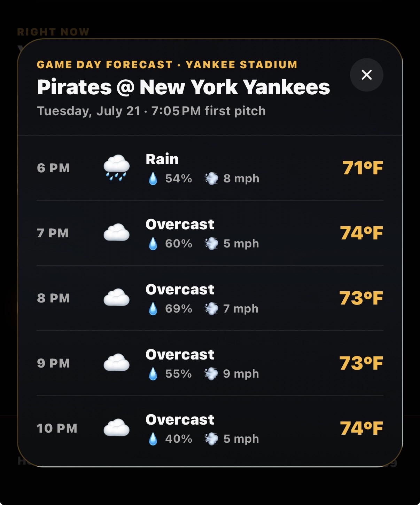Tap the cloud icon in 10 PM row
Screen dimensions: 420x505
click(117, 428)
